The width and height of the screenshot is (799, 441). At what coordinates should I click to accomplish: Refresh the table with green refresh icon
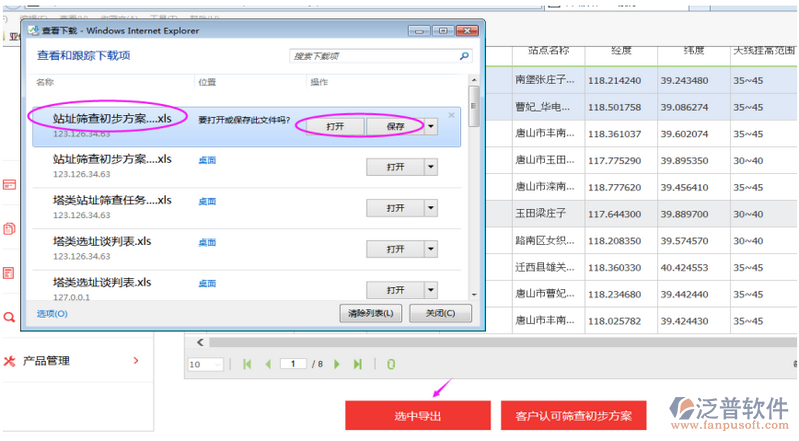391,364
